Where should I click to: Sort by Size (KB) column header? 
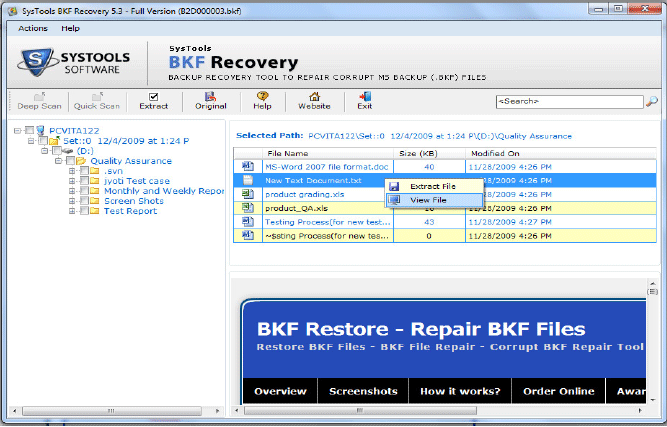point(429,153)
